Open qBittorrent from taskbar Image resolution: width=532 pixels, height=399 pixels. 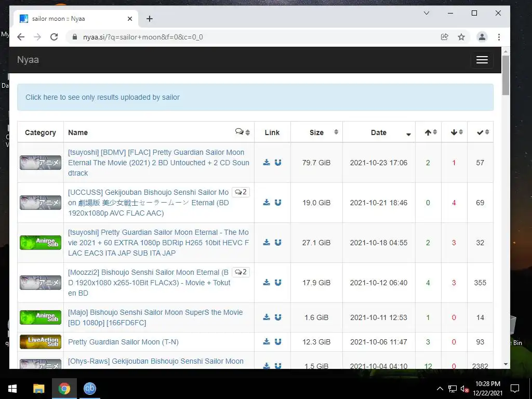pos(90,389)
